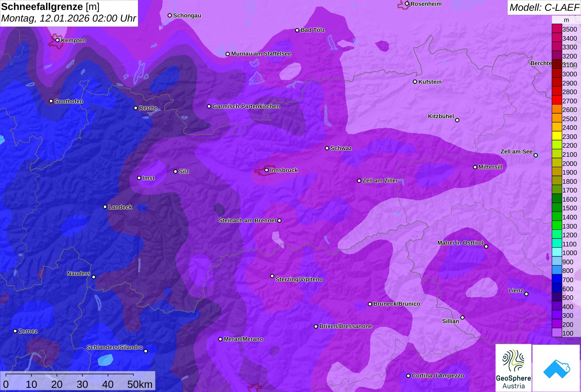The height and width of the screenshot is (392, 581).
Task: Click the Bruneck/Brunico marker dot
Action: coord(370,304)
